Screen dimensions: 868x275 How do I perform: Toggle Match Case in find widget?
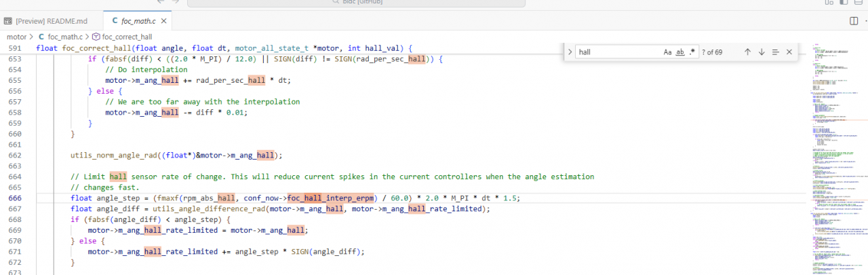(667, 52)
